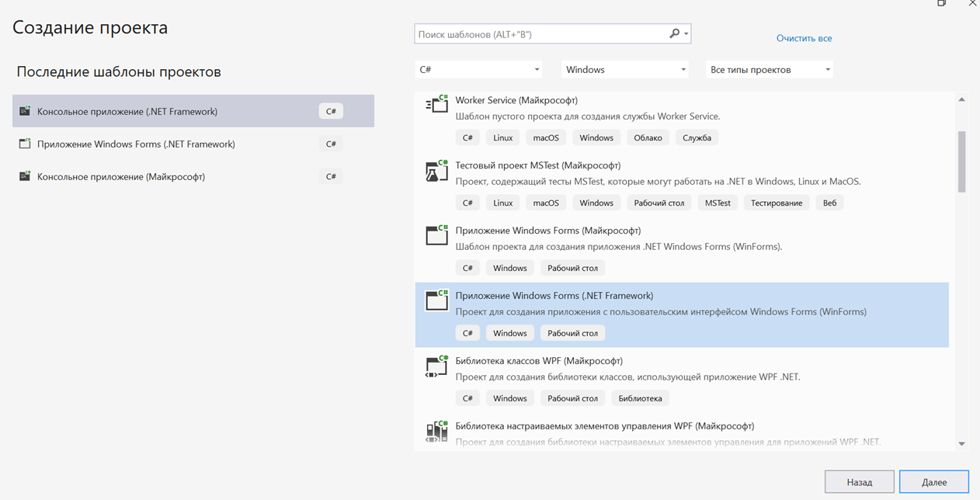Open the C# language filter dropdown
980x500 pixels.
click(478, 70)
